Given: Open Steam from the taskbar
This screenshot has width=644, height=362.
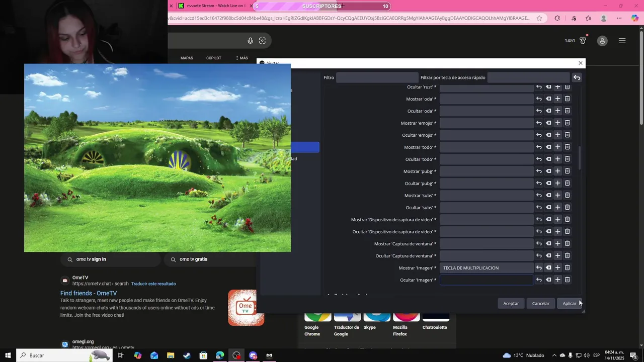Looking at the screenshot, I should pyautogui.click(x=187, y=355).
